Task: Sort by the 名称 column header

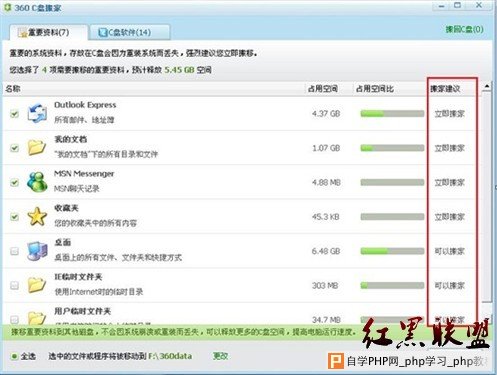Action: tap(13, 89)
